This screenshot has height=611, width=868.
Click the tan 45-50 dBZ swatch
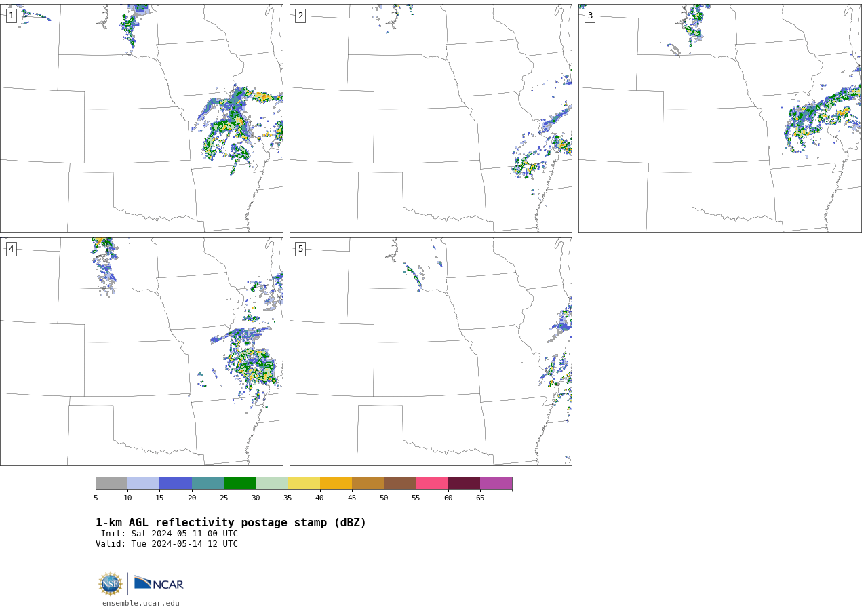tap(368, 484)
